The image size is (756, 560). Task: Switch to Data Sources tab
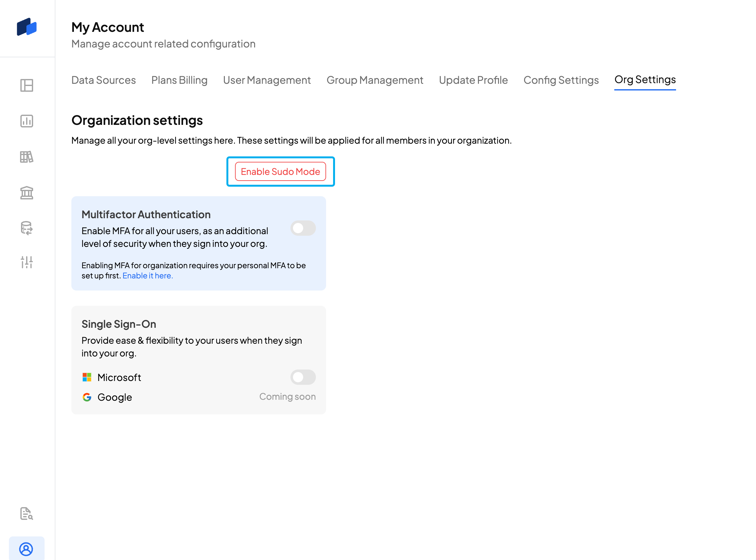click(103, 80)
